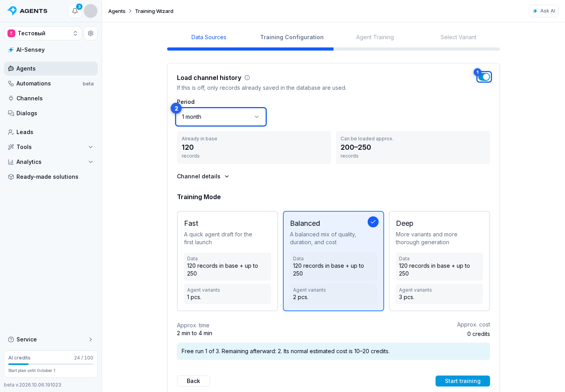Screen dimensions: 565x392
Task: Click the Channels plug icon
Action: click(x=11, y=98)
